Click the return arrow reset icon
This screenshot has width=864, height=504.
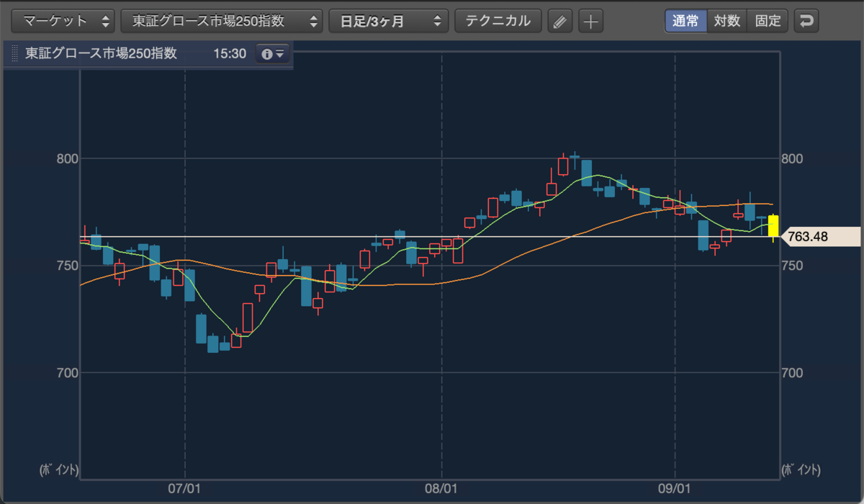806,21
